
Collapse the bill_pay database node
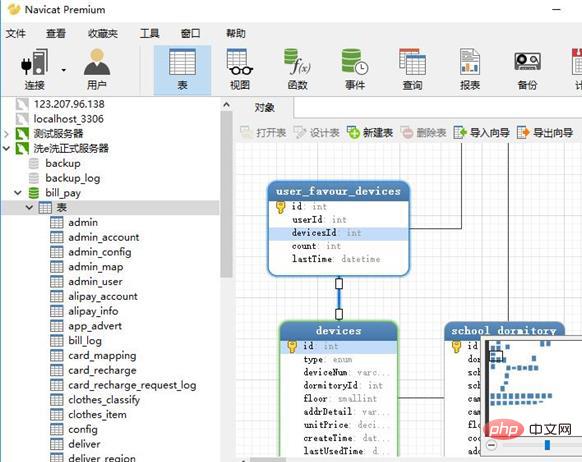(18, 193)
